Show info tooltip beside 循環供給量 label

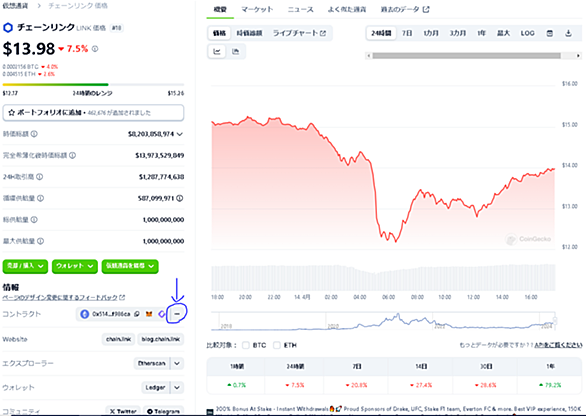pos(40,198)
